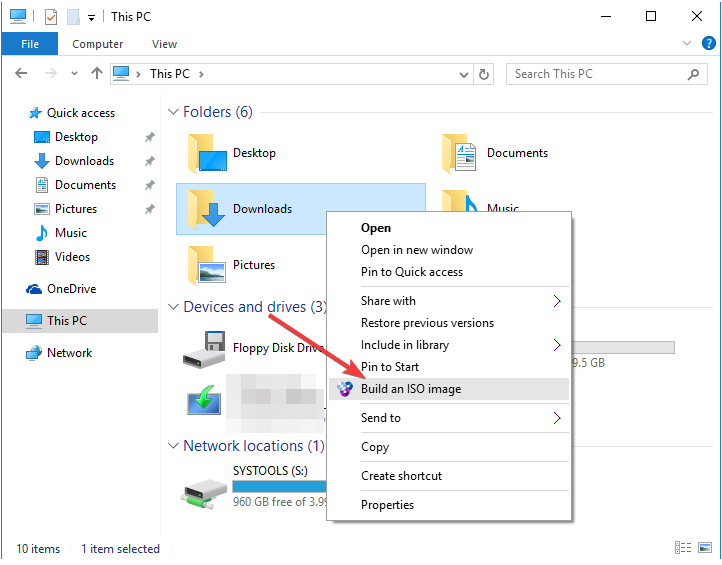This screenshot has height=565, width=722.
Task: Choose Build an ISO image
Action: pyautogui.click(x=449, y=389)
